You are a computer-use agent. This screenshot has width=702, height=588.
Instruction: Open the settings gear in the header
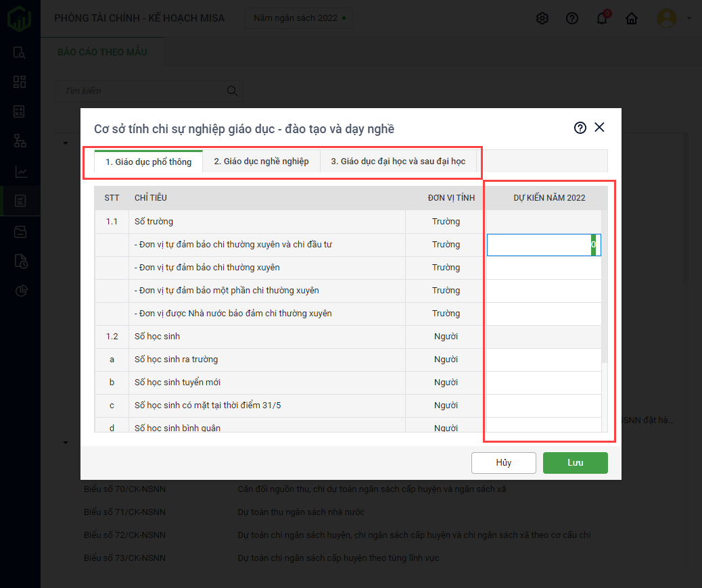(x=542, y=18)
